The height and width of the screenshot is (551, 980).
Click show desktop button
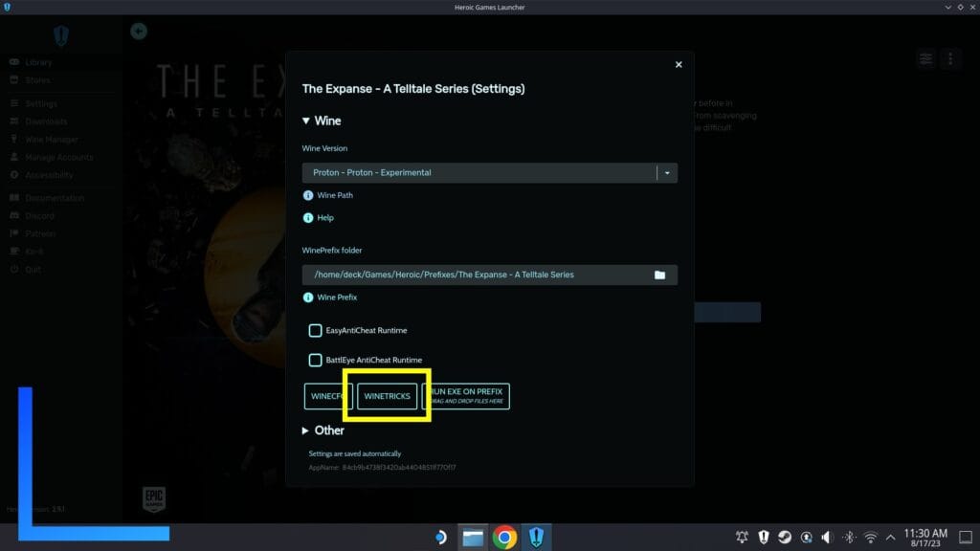pyautogui.click(x=966, y=538)
